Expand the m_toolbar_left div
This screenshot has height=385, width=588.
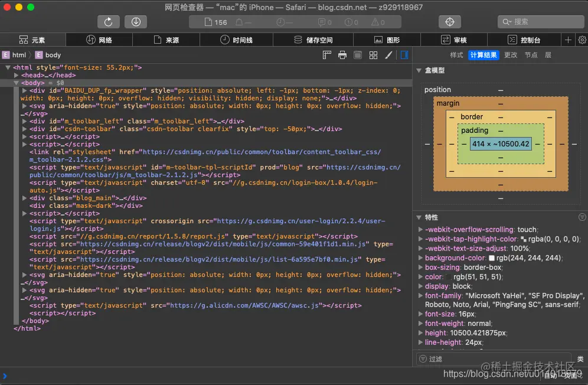tap(24, 121)
